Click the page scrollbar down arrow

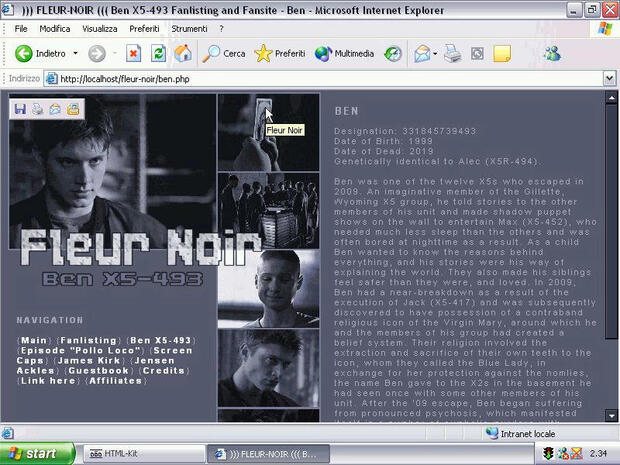(612, 415)
